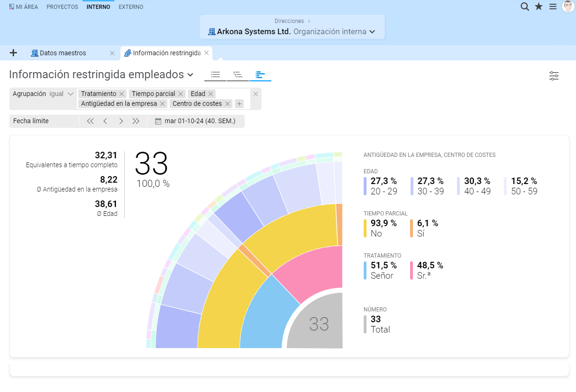Image resolution: width=576 pixels, height=392 pixels.
Task: Open the EXTERNO menu
Action: click(x=131, y=7)
